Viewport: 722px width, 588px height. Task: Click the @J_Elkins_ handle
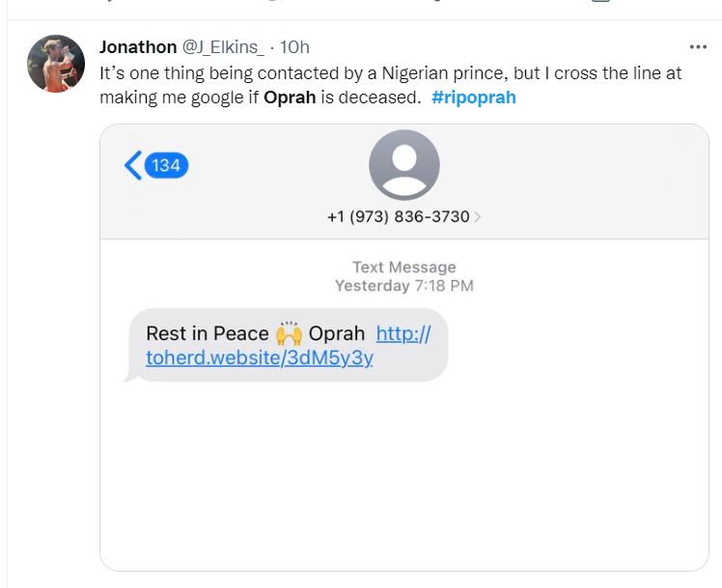tap(223, 47)
